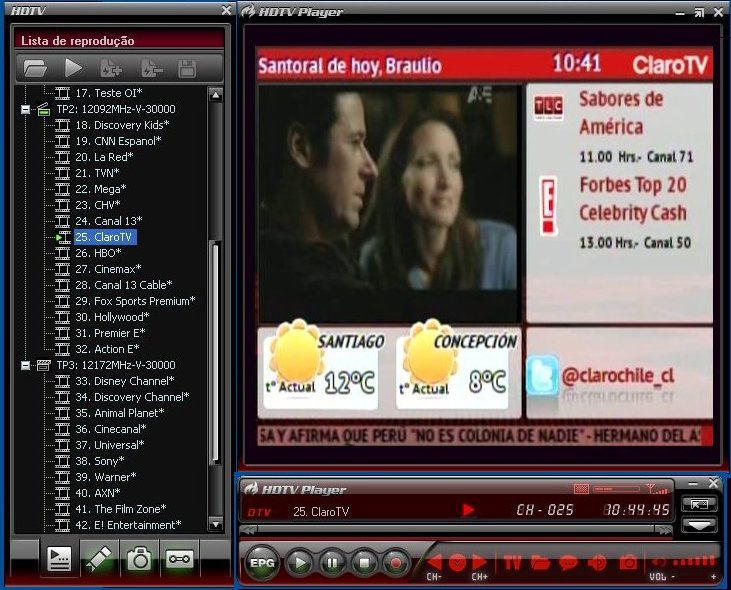Click fast-forward arrows right of seek bar
Image resolution: width=731 pixels, height=590 pixels.
click(663, 530)
